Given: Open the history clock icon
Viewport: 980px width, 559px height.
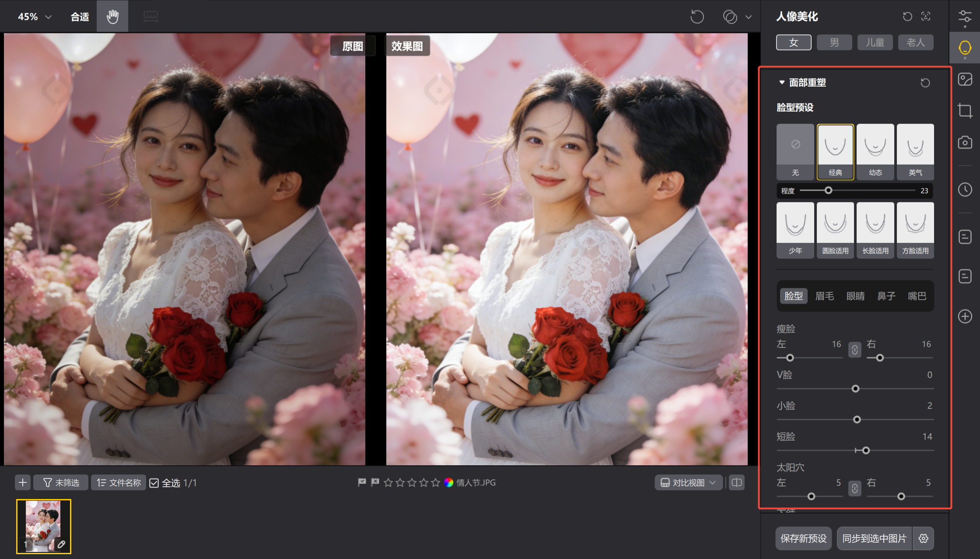Looking at the screenshot, I should coord(965,190).
